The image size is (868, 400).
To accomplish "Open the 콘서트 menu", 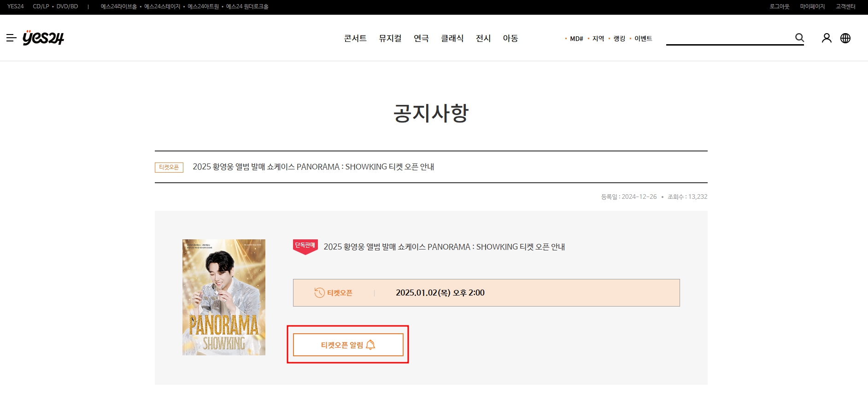I will click(355, 38).
